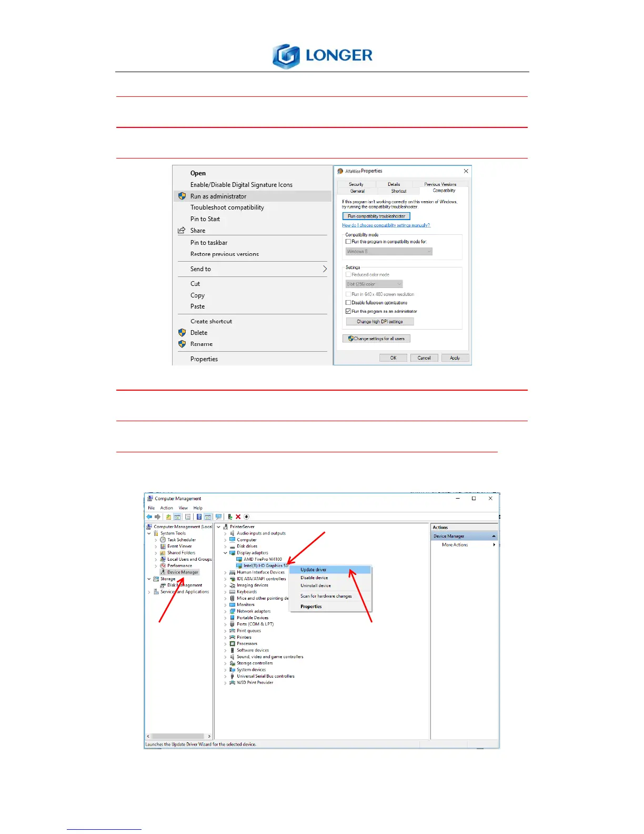Click the circled down-arrow toolbar icon
The width and height of the screenshot is (644, 834).
click(x=246, y=517)
